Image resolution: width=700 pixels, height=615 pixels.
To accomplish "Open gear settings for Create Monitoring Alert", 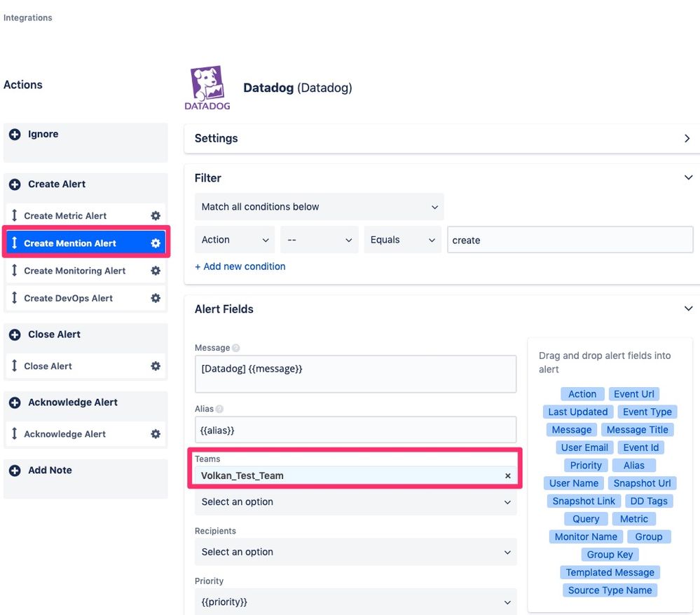I will coord(156,271).
